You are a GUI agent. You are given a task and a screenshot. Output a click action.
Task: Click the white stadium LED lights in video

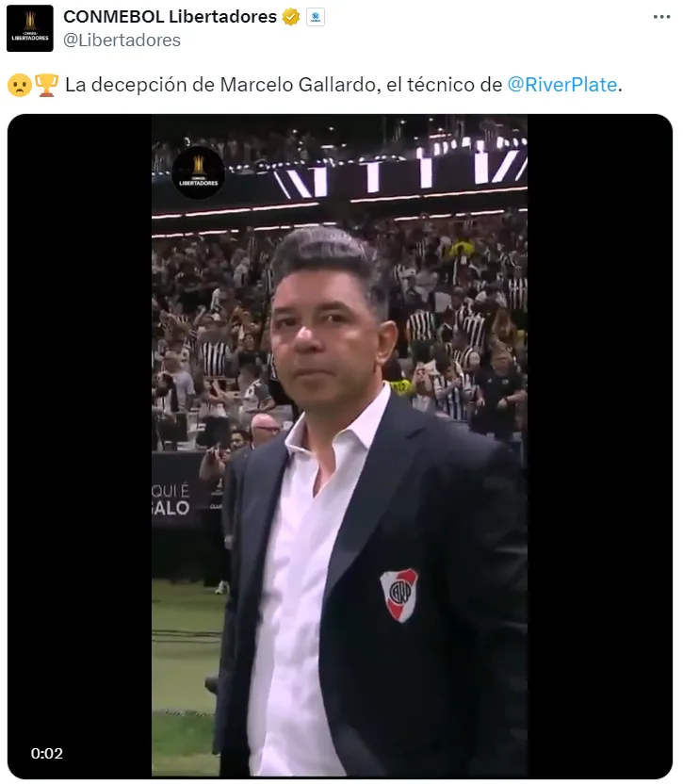[400, 172]
